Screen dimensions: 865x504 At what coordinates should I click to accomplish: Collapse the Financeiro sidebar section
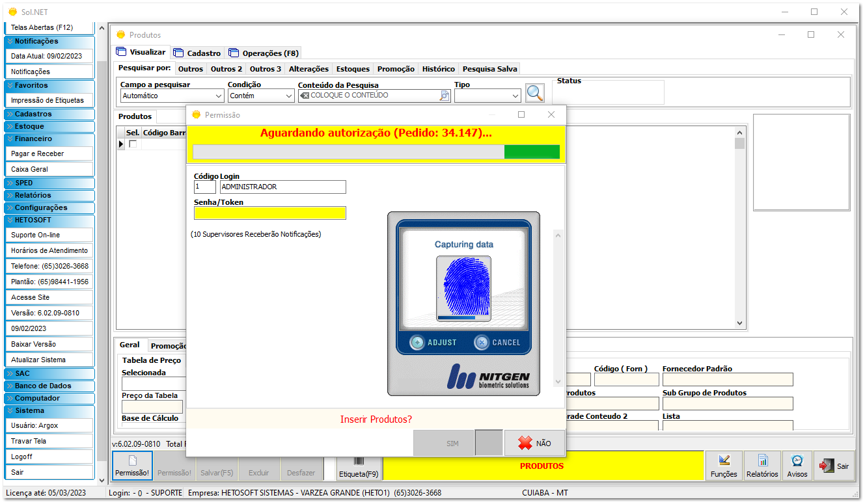(49, 139)
